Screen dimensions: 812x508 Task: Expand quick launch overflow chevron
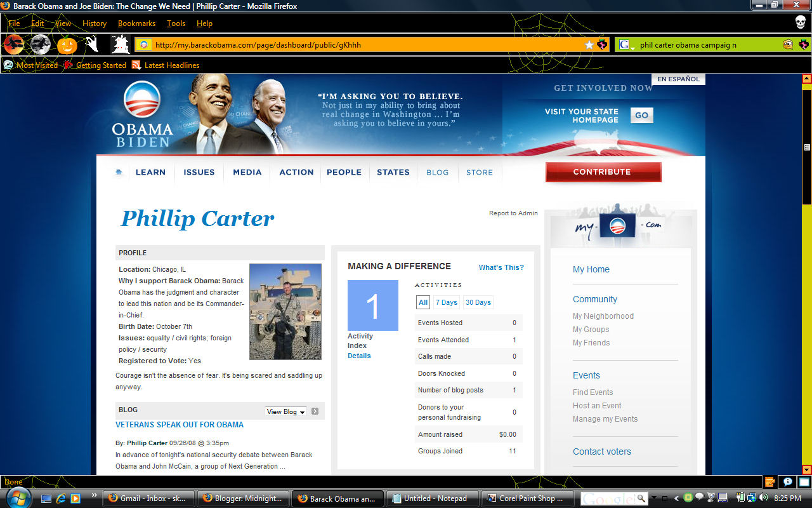pyautogui.click(x=95, y=495)
